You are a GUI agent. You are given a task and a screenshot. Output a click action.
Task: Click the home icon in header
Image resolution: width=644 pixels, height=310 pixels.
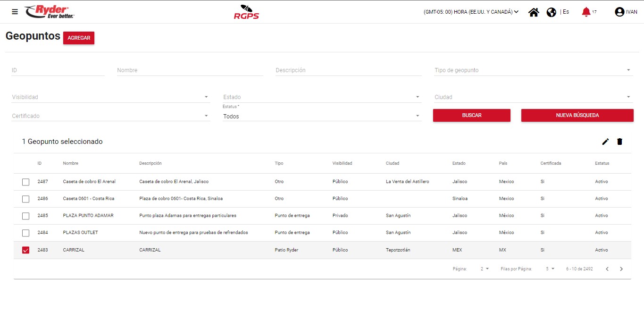point(534,12)
